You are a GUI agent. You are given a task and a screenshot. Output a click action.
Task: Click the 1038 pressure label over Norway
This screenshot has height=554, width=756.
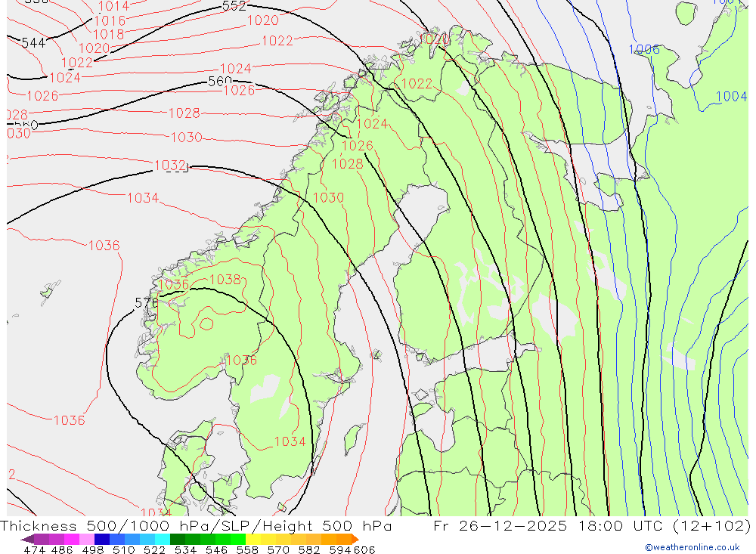225,279
